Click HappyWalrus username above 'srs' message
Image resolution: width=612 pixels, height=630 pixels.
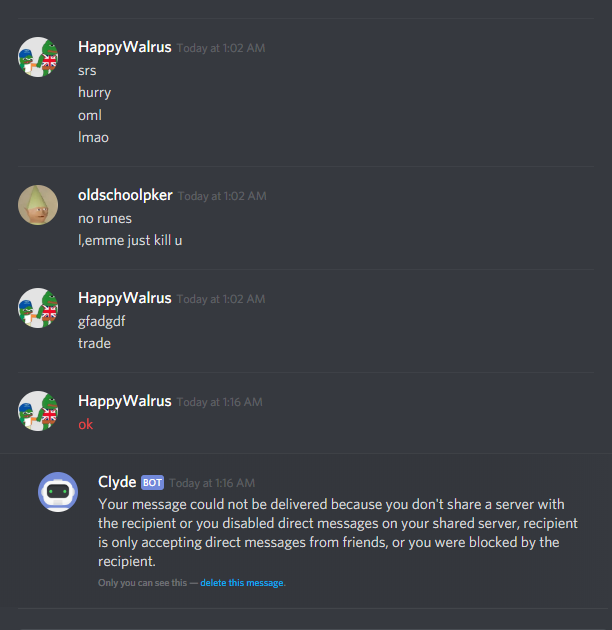coord(125,47)
